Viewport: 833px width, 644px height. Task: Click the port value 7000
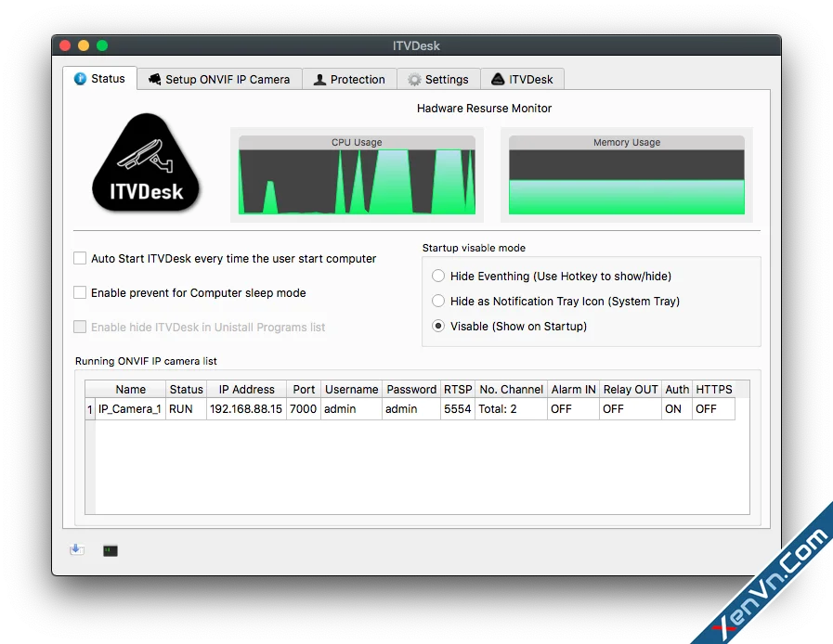304,409
